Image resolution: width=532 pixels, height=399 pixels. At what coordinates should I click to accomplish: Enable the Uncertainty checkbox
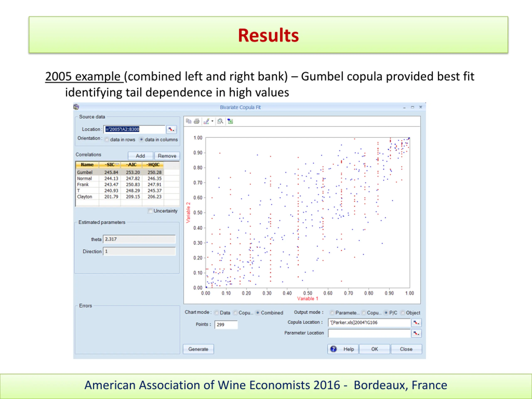[x=150, y=211]
